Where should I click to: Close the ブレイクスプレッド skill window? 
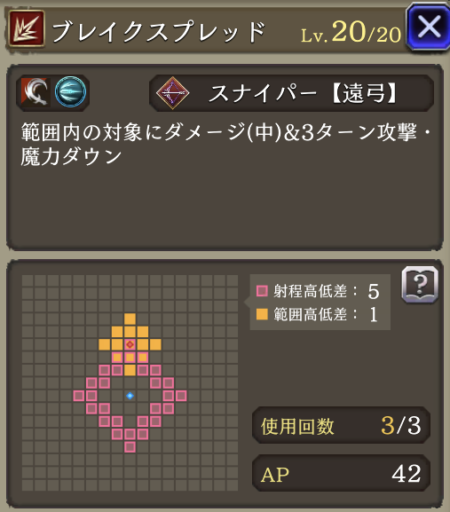coord(429,28)
